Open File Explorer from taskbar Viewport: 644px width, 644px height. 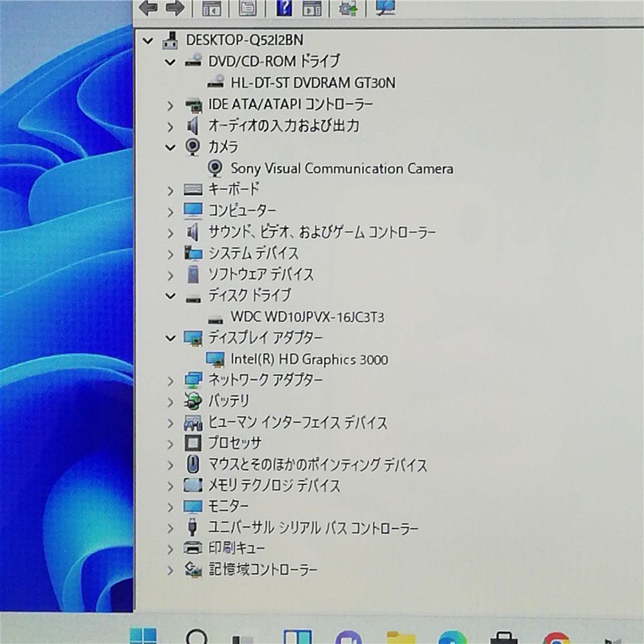(401, 638)
